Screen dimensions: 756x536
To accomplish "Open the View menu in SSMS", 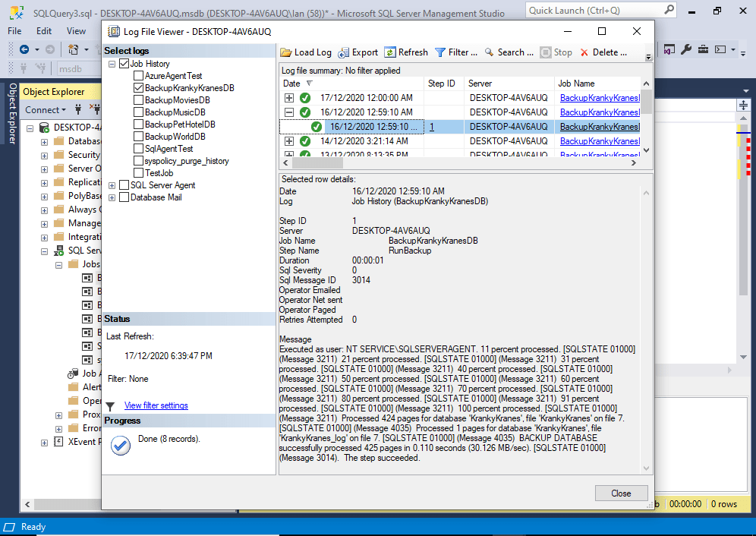I will [76, 31].
